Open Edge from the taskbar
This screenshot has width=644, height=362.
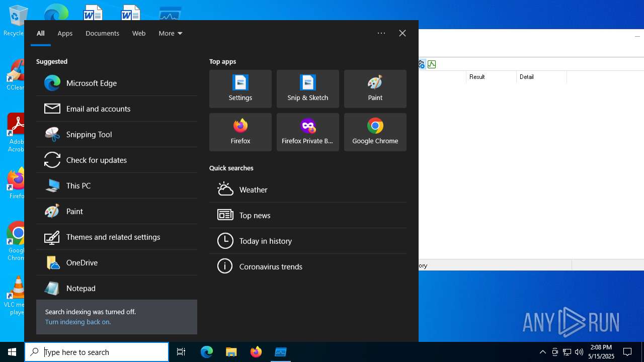tap(207, 352)
